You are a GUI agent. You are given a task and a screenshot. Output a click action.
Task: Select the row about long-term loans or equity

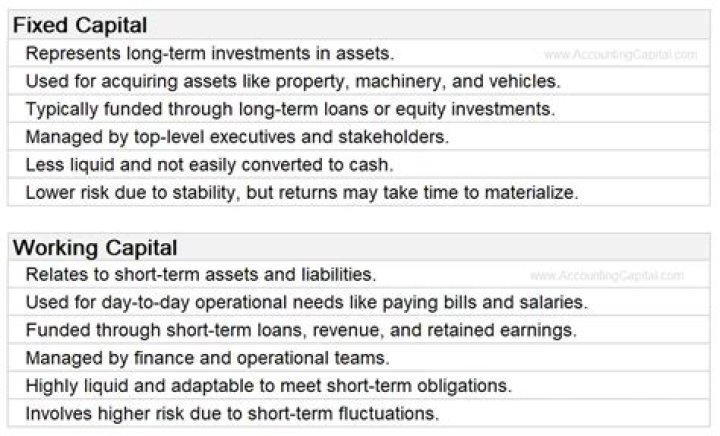[x=290, y=108]
